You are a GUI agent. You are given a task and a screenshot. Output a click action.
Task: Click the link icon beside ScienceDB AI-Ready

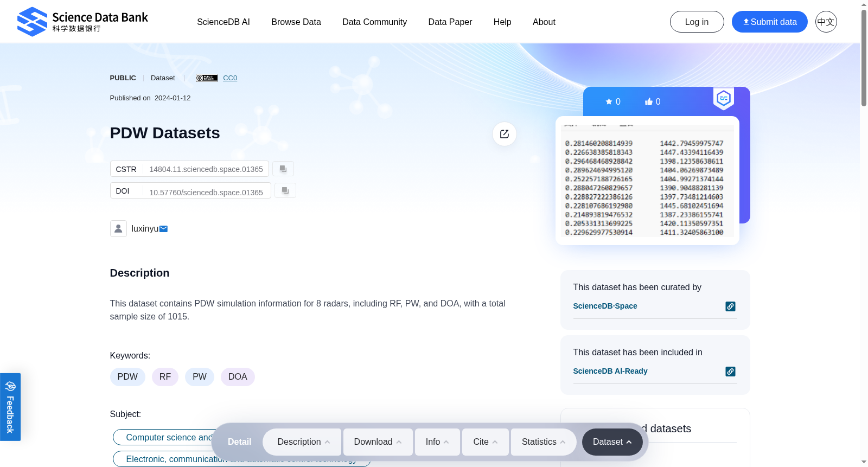coord(731,372)
